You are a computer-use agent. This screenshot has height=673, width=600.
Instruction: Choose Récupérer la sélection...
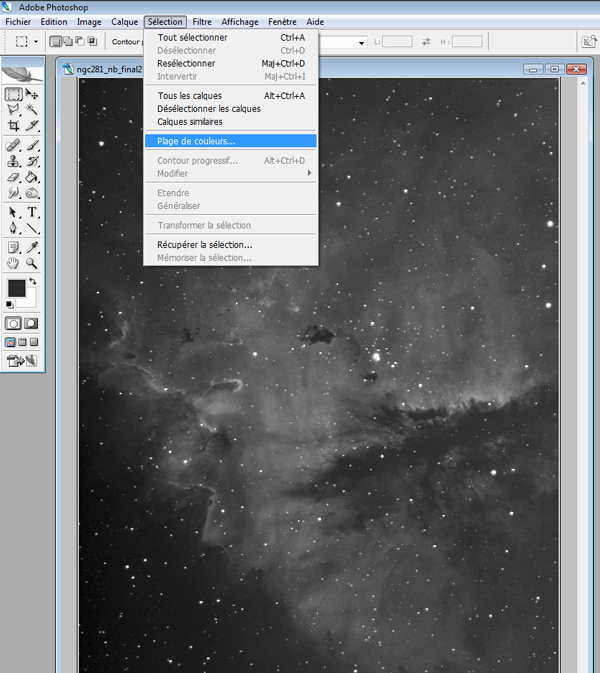(231, 245)
